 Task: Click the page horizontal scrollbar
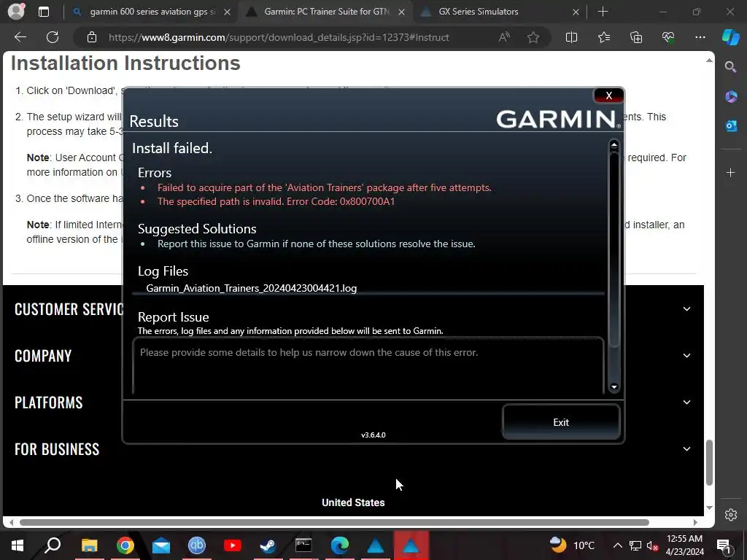[334, 522]
